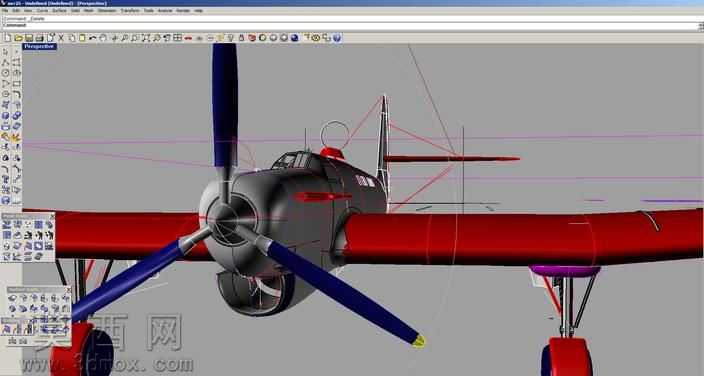
Task: Click the Print icon
Action: pos(40,38)
